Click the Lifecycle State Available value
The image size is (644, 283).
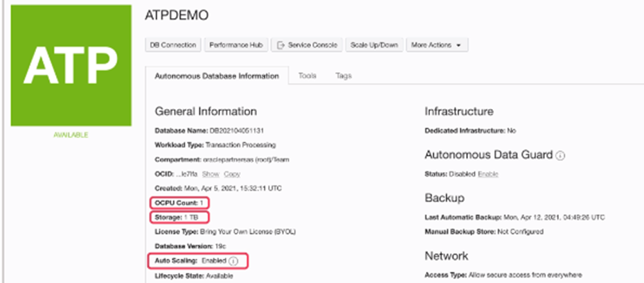pyautogui.click(x=220, y=275)
